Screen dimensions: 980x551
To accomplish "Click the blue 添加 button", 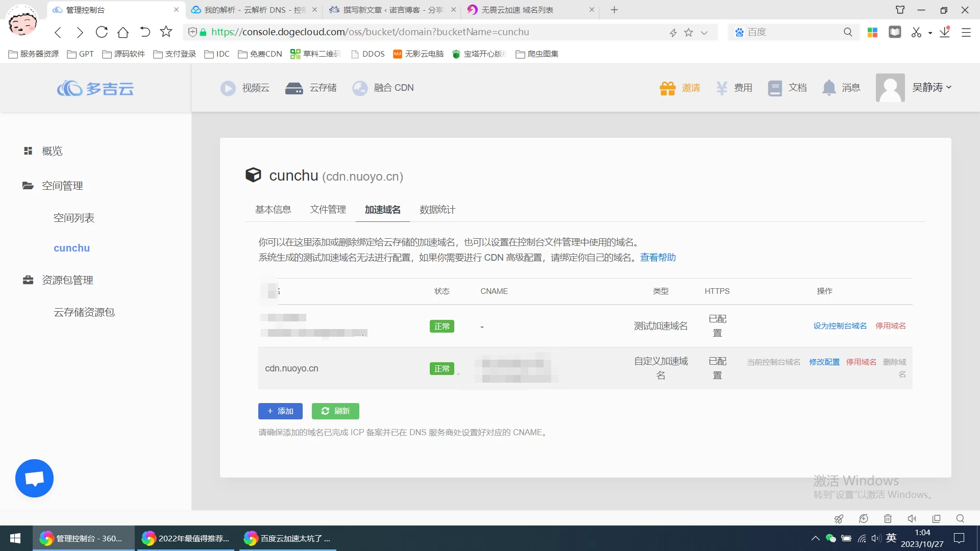I will (x=280, y=411).
